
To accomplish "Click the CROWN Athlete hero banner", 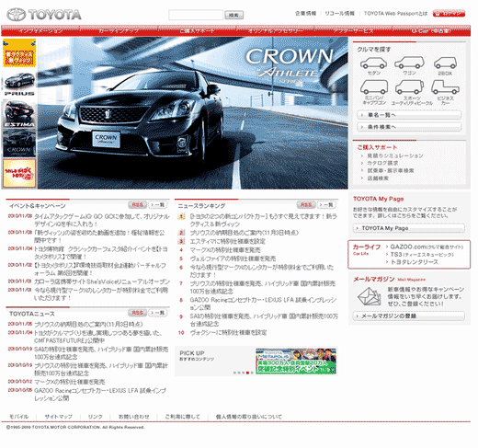I will (193, 113).
